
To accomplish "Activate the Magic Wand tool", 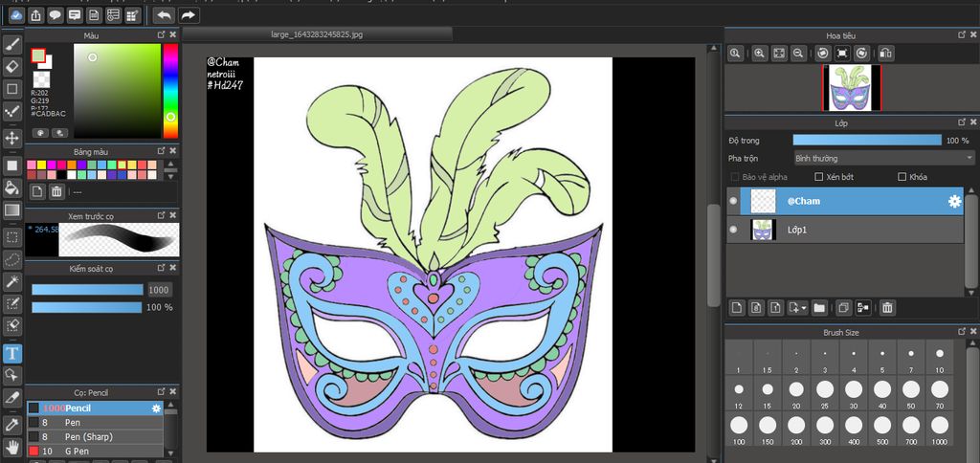I will coord(12,281).
